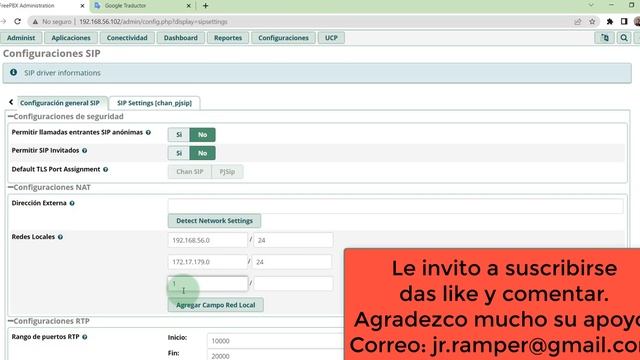Choose PjSip for default TLS port
This screenshot has height=360, width=640.
[227, 172]
